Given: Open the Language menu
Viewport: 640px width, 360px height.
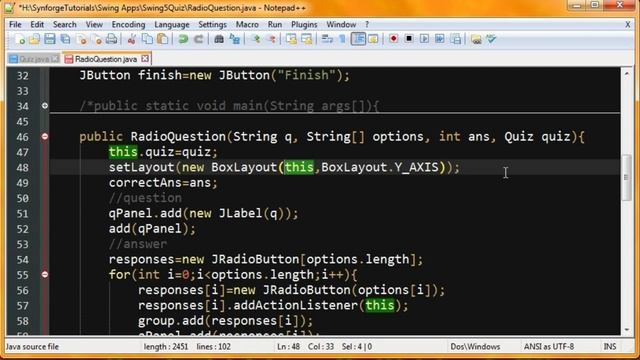Looking at the screenshot, I should (x=171, y=24).
